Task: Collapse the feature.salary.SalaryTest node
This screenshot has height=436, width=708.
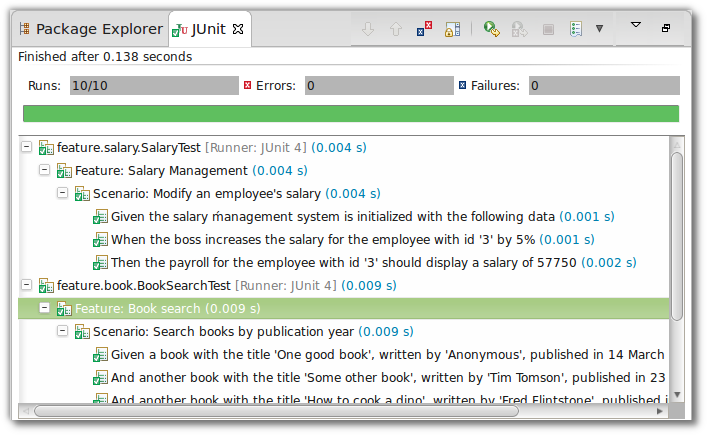Action: [x=27, y=147]
